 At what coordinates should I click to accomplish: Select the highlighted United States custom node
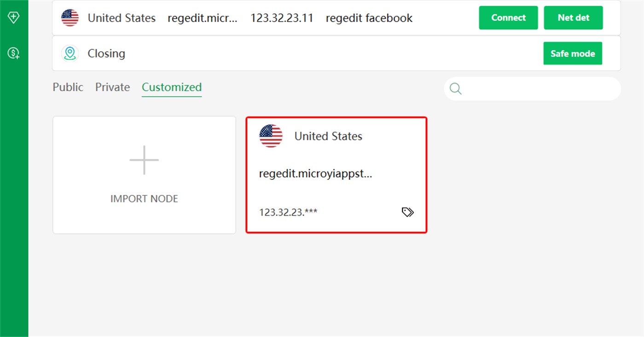pyautogui.click(x=337, y=175)
